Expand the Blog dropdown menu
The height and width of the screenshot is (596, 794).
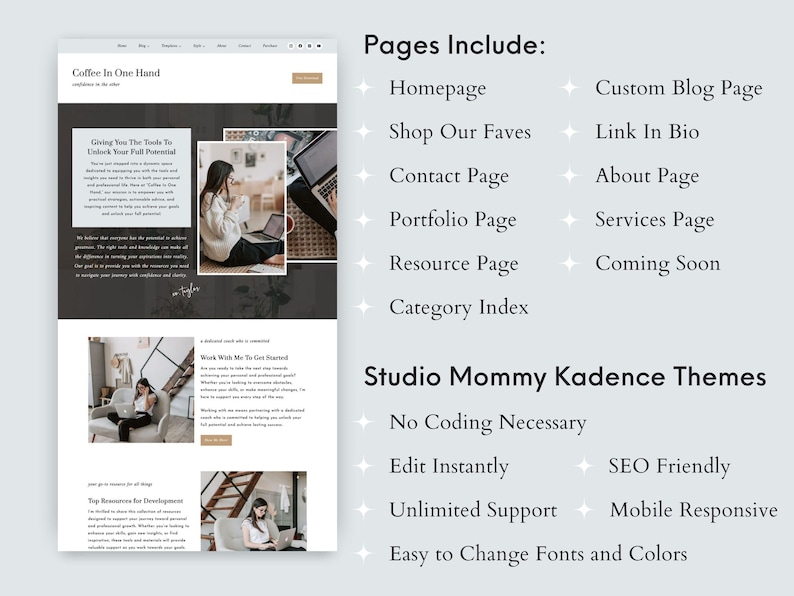pyautogui.click(x=144, y=46)
